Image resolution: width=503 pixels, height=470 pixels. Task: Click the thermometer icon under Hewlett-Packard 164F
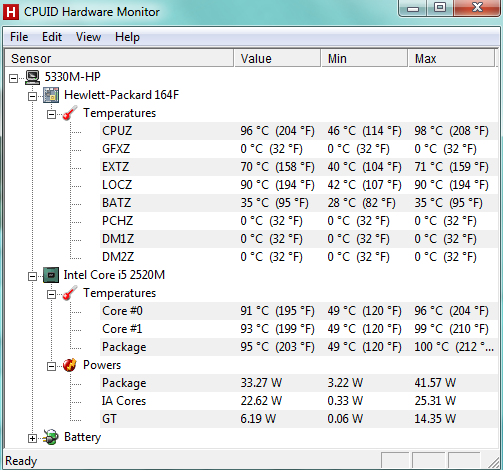(70, 113)
